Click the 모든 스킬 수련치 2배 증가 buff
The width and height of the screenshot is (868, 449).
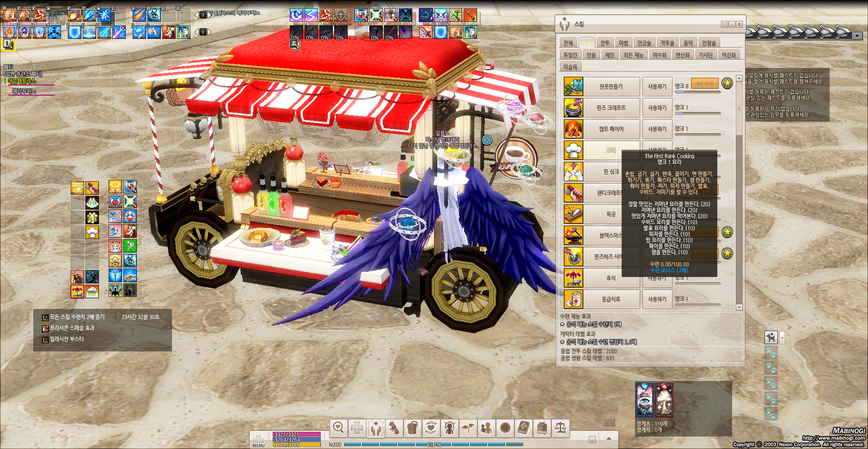tap(77, 317)
